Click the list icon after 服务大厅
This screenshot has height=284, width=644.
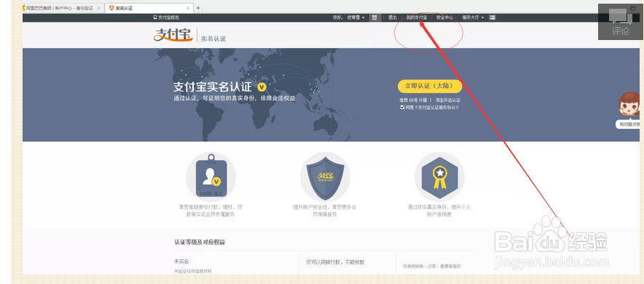click(492, 17)
